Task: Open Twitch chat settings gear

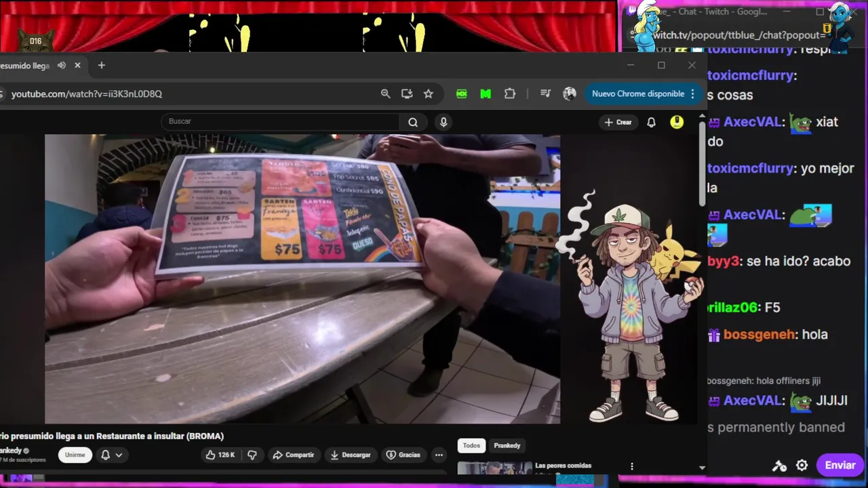Action: pos(802,466)
